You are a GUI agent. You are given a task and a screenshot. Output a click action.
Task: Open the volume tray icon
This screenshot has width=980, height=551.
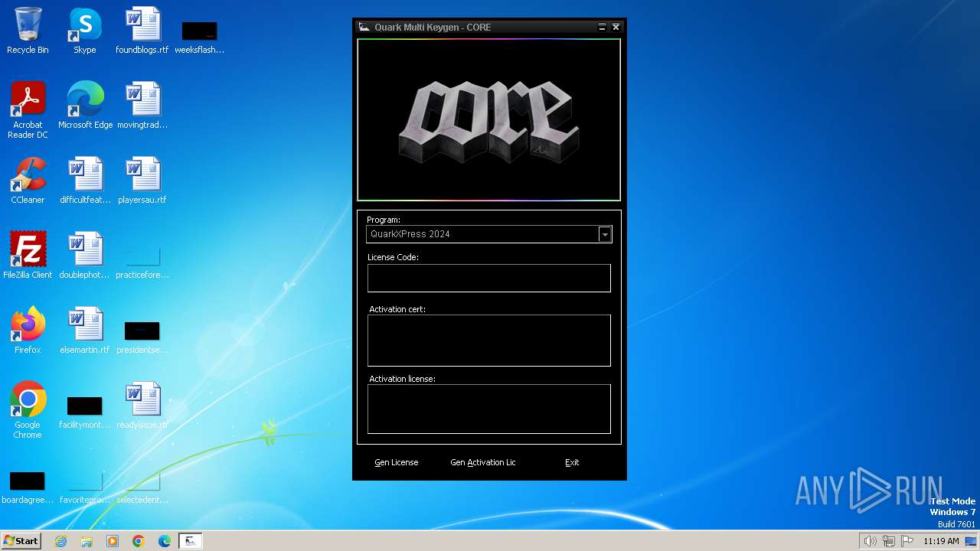(x=870, y=541)
